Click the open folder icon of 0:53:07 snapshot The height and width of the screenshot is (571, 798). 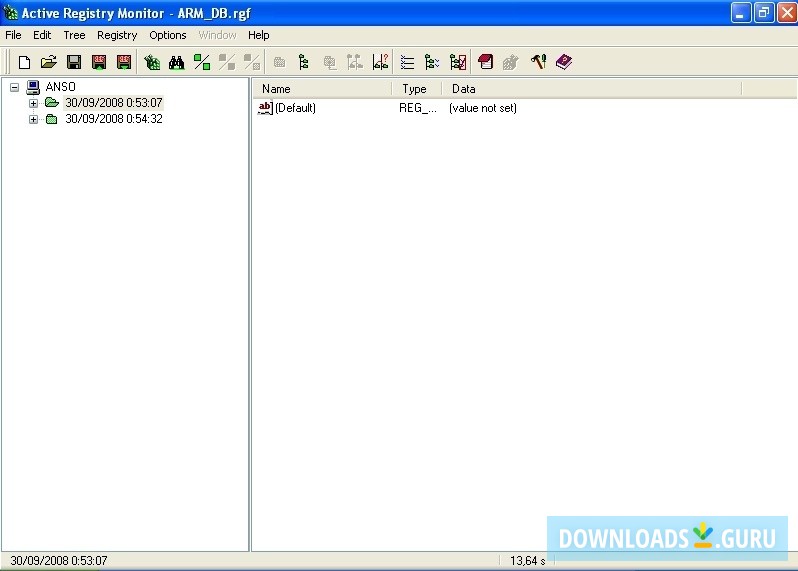(x=52, y=103)
